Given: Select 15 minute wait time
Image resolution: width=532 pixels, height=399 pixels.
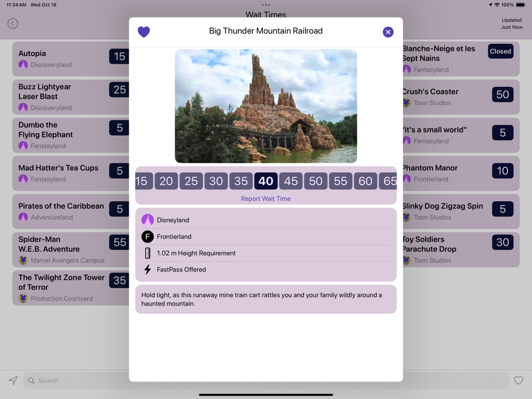Looking at the screenshot, I should click(x=144, y=181).
